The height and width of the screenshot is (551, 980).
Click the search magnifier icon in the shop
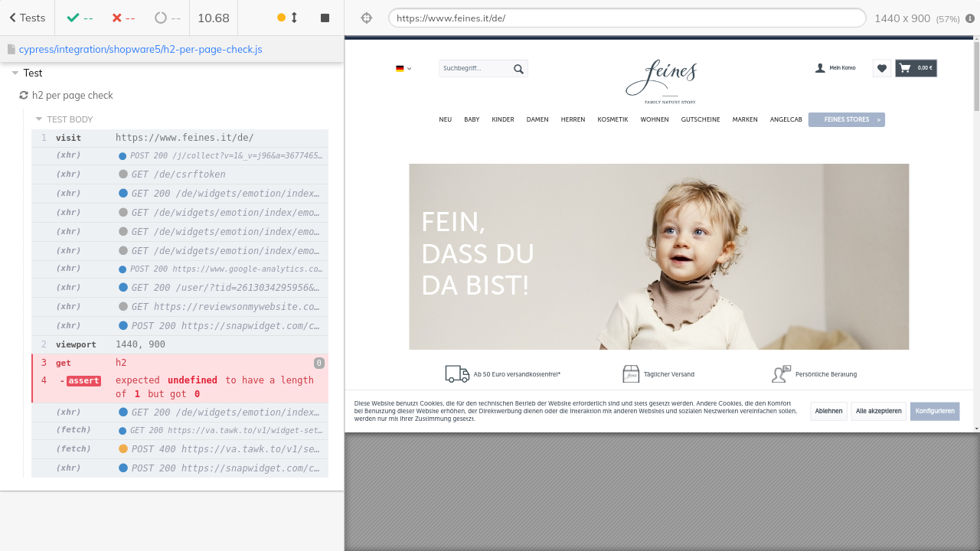518,69
